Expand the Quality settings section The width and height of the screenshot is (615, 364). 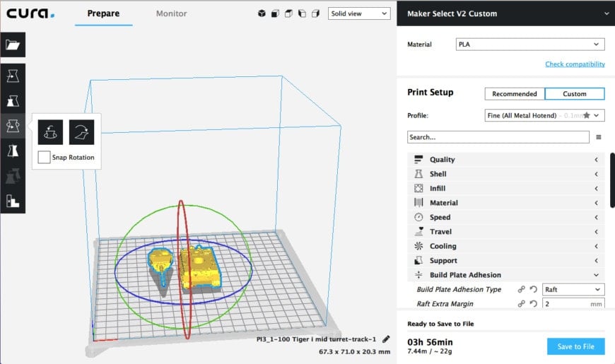[x=506, y=159]
